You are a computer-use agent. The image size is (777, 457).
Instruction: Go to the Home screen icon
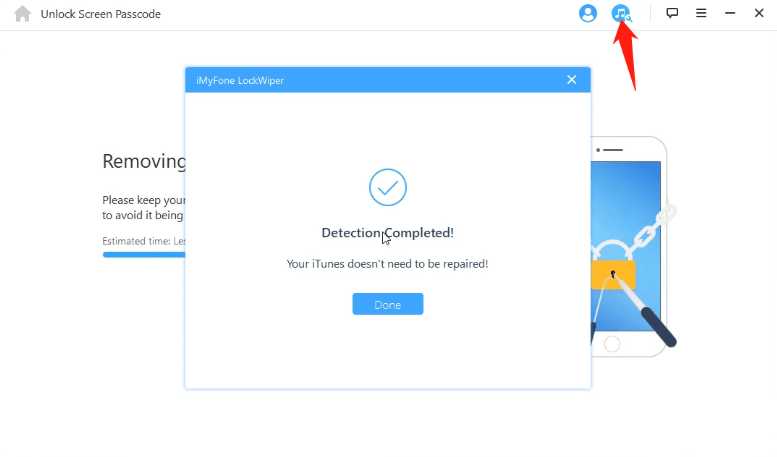click(22, 14)
